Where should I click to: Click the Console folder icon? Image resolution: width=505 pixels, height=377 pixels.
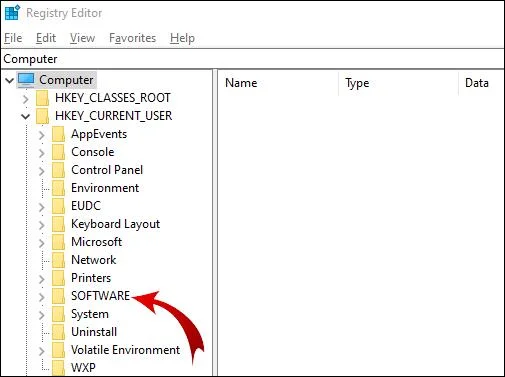tap(59, 152)
